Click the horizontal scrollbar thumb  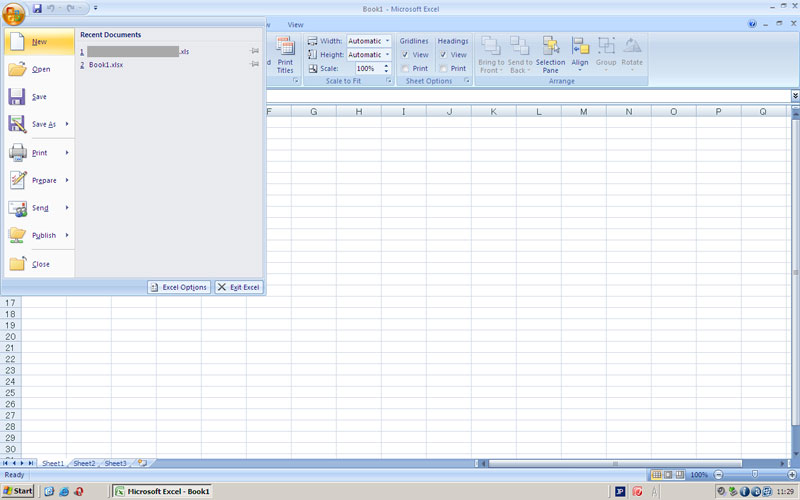tap(615, 463)
